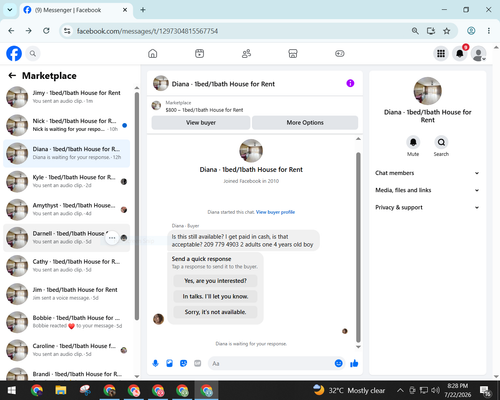Open the account profile avatar menu
Viewport: 500px width, 400px height.
pos(478,53)
